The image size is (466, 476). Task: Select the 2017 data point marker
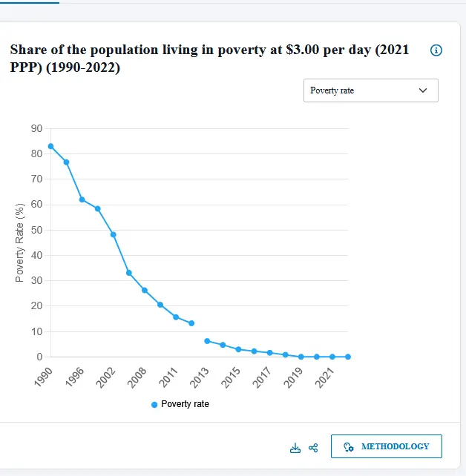click(269, 353)
